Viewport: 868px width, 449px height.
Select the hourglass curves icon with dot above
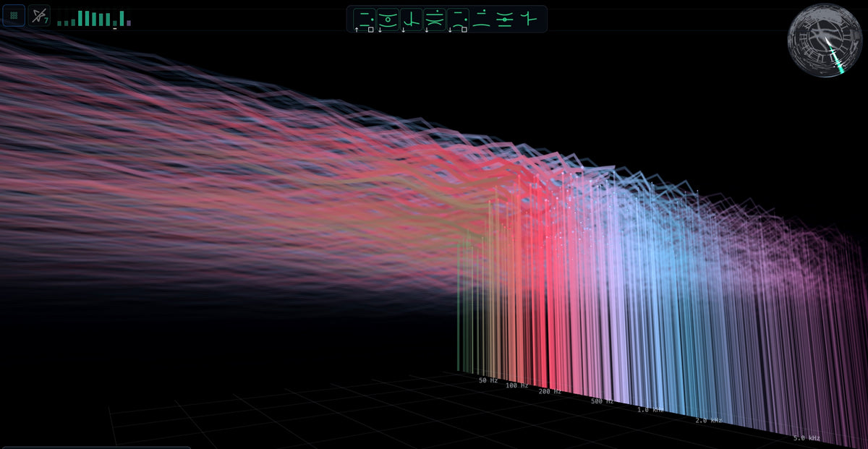click(435, 20)
